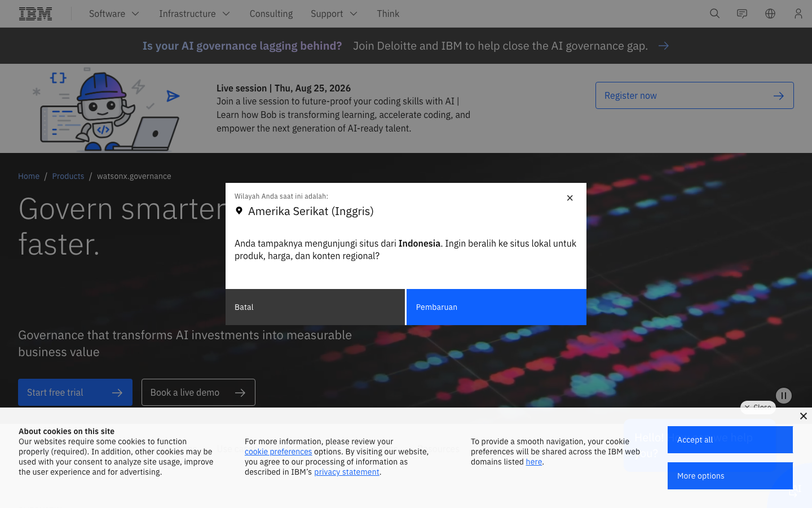Click the arrow next to AI governance banner
This screenshot has height=508, width=812.
click(x=664, y=46)
